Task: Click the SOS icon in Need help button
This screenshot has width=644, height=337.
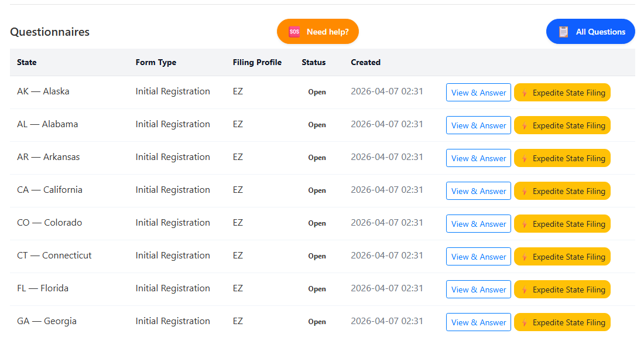Action: tap(294, 32)
